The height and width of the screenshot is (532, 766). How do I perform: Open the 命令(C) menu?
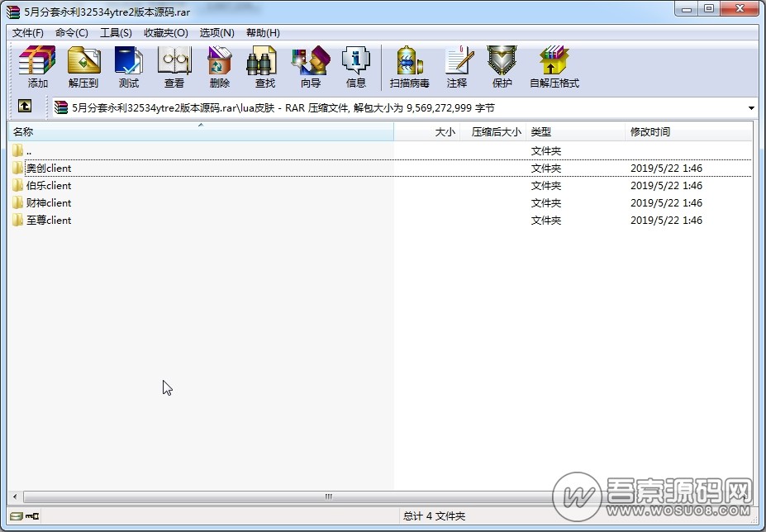(x=72, y=33)
